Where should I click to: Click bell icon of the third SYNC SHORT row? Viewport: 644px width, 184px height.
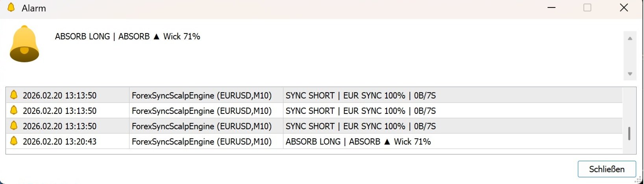pyautogui.click(x=14, y=126)
